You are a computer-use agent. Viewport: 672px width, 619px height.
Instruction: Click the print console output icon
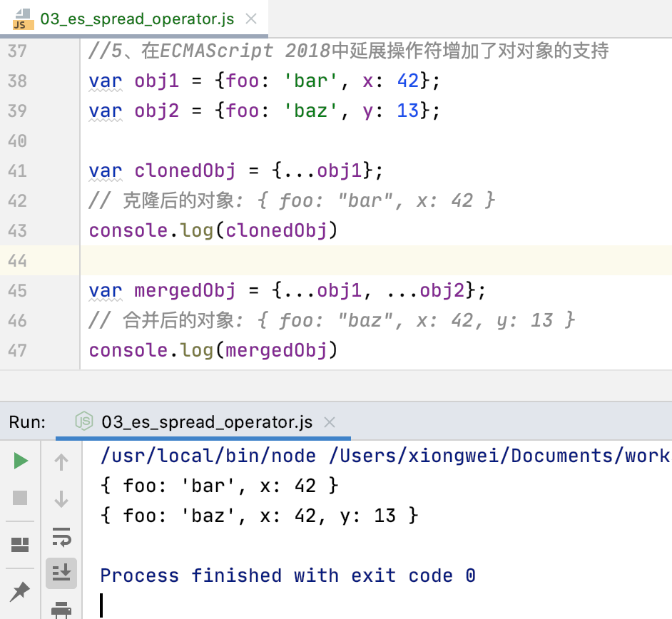[x=61, y=610]
